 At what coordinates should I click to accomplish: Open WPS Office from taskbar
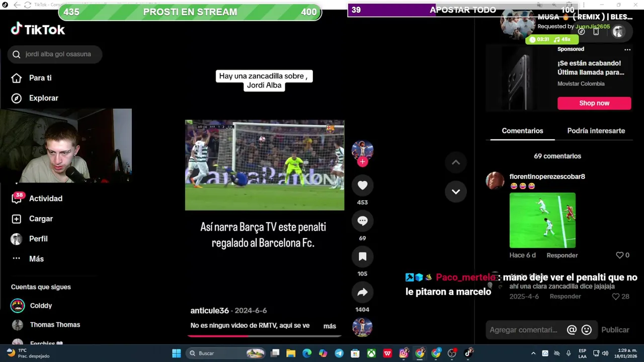(387, 353)
